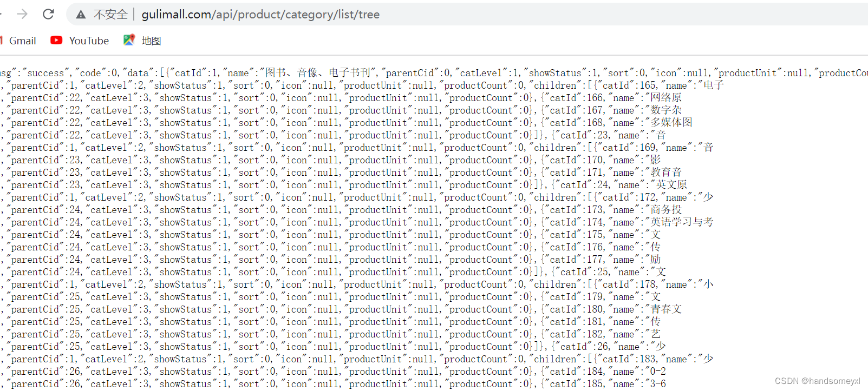Screen dimensions: 868x391
Task: Click the name value 教育音
Action: pos(666,173)
